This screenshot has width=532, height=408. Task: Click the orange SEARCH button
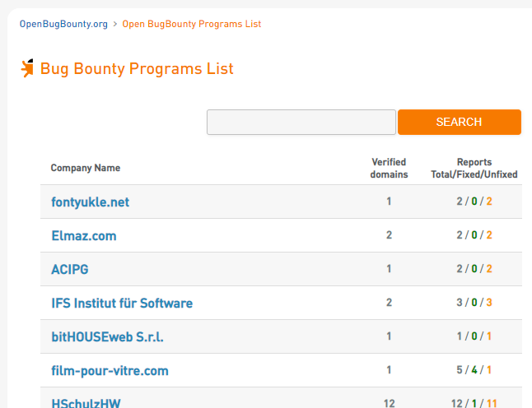[460, 122]
